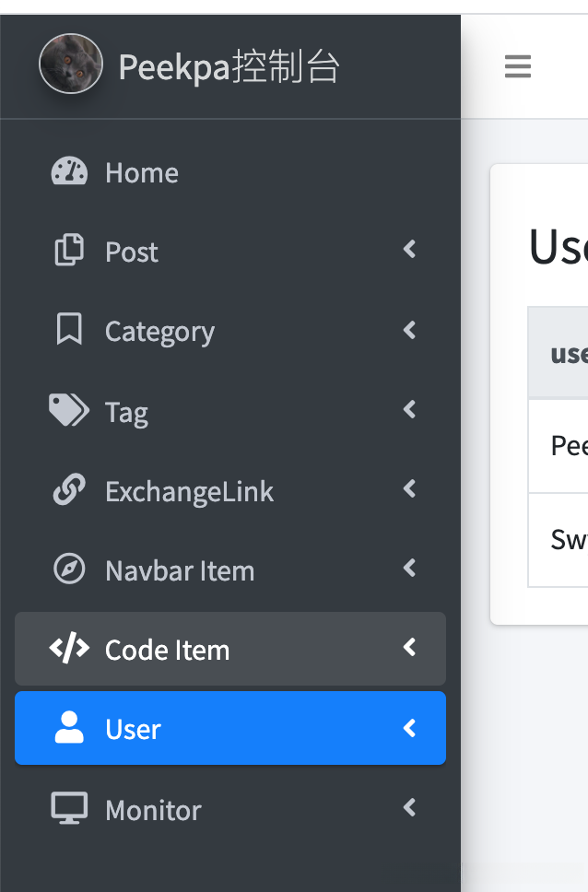Click the Code Item brackets icon
The image size is (588, 892).
point(69,649)
